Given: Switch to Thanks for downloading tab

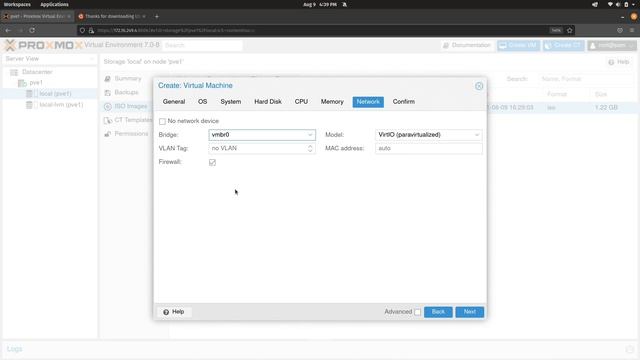Looking at the screenshot, I should click(x=112, y=16).
